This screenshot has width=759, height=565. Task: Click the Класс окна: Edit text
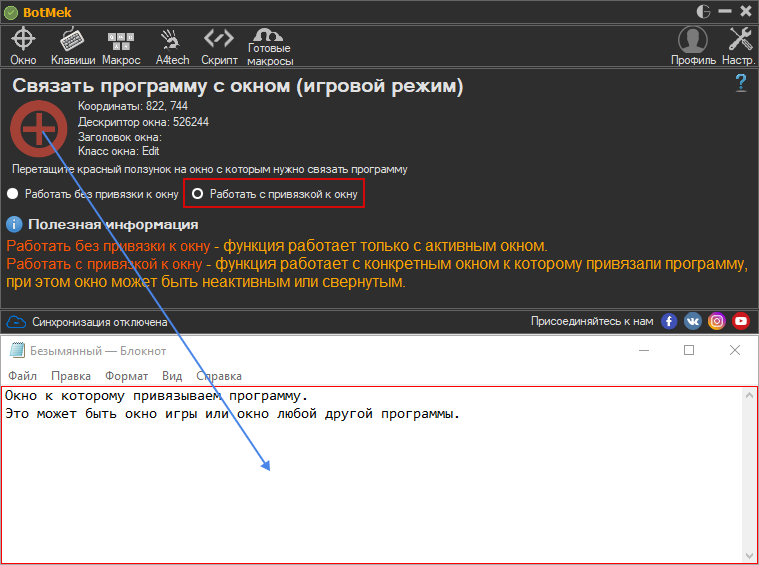(119, 151)
